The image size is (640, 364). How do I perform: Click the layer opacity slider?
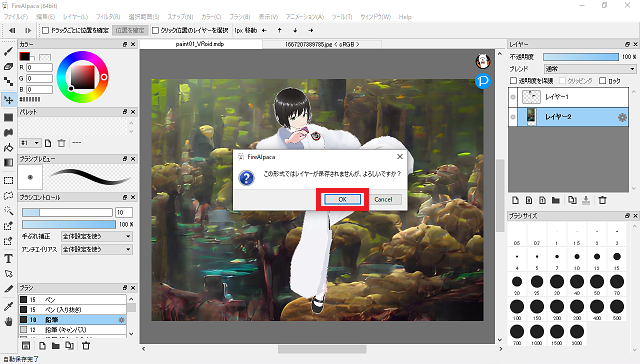[581, 57]
